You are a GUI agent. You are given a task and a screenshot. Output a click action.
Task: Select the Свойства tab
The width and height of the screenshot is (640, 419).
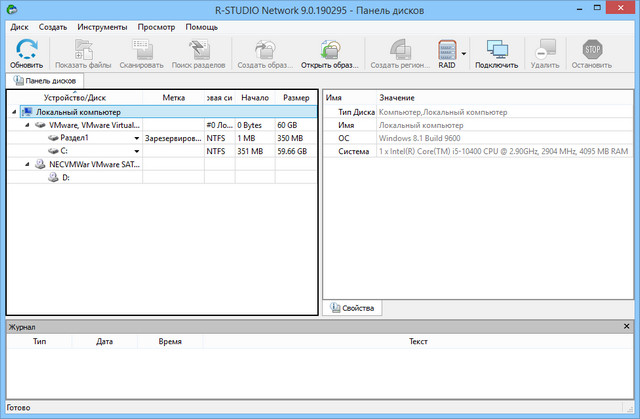pyautogui.click(x=352, y=308)
